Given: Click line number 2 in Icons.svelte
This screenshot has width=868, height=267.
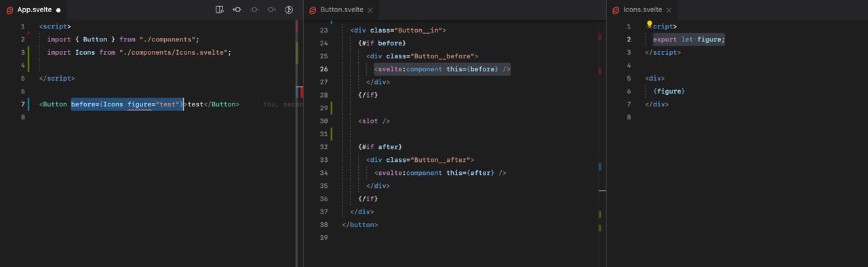Looking at the screenshot, I should 629,39.
